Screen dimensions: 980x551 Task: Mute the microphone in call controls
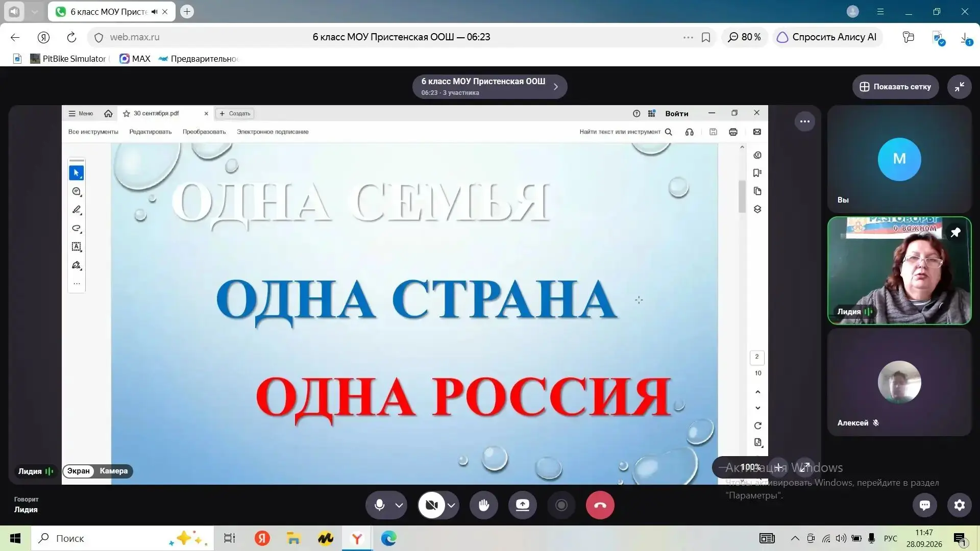click(x=379, y=505)
